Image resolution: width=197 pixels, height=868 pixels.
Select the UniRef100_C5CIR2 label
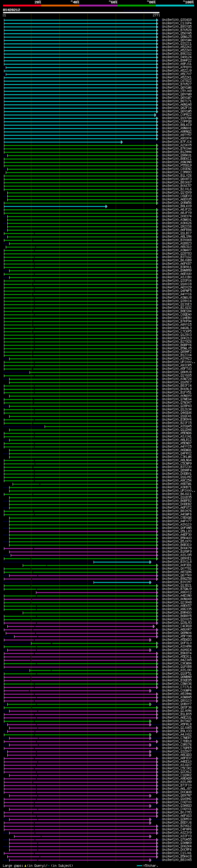pos(177,769)
